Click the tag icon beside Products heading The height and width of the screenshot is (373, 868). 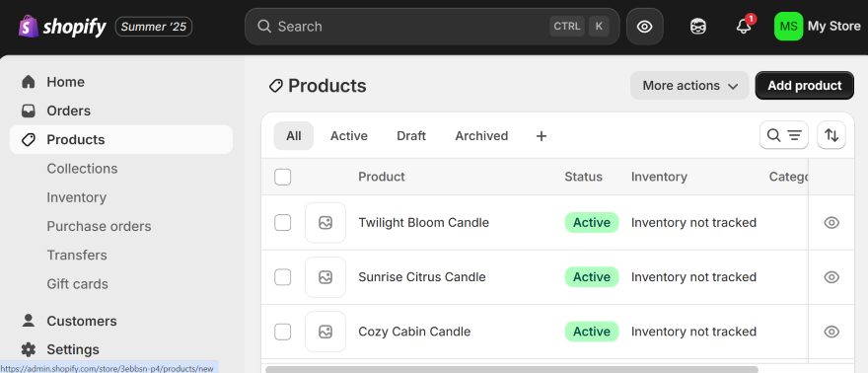(275, 86)
